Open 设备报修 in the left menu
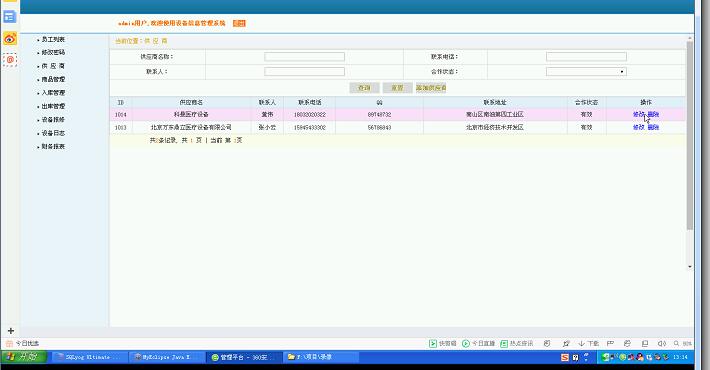The width and height of the screenshot is (710, 370). pos(53,120)
